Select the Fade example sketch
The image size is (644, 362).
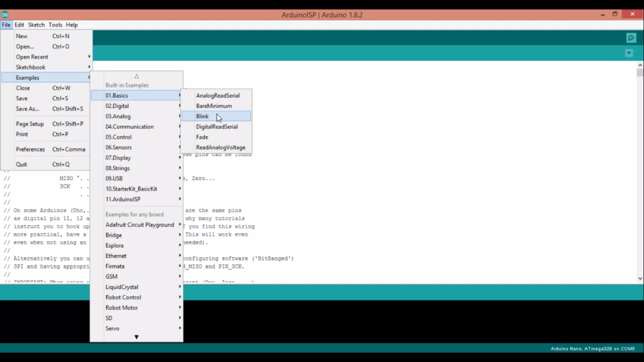click(x=202, y=137)
